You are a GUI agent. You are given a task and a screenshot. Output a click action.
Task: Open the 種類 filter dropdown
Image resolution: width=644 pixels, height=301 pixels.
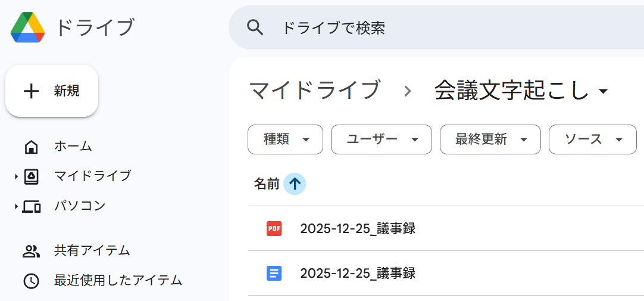(285, 139)
